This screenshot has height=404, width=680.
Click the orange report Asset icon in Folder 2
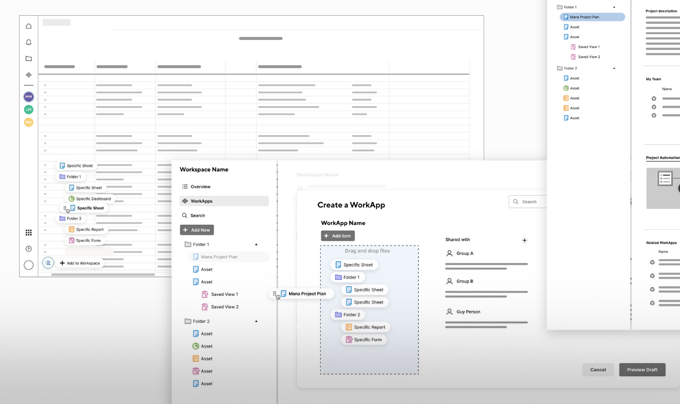pyautogui.click(x=196, y=358)
